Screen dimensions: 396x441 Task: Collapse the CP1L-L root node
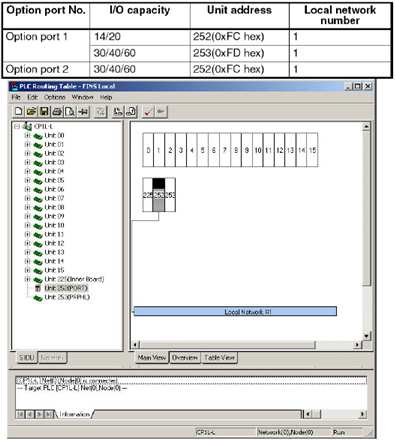click(17, 126)
